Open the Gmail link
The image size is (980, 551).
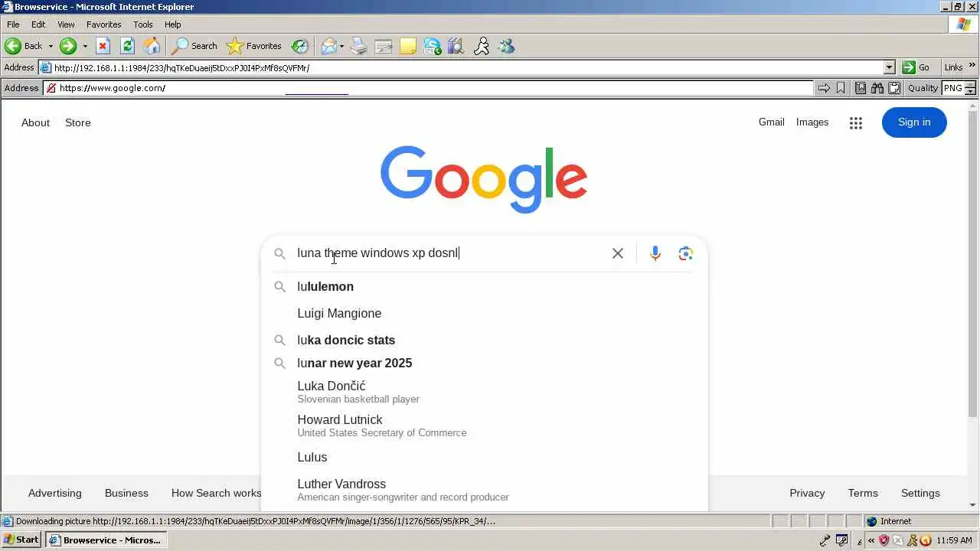tap(772, 122)
